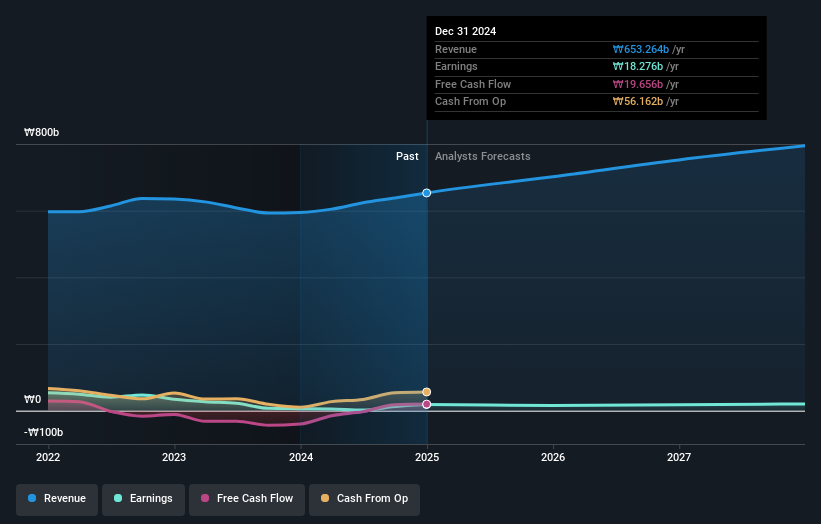Click the 2026 x-axis label
The height and width of the screenshot is (524, 821).
(x=553, y=458)
